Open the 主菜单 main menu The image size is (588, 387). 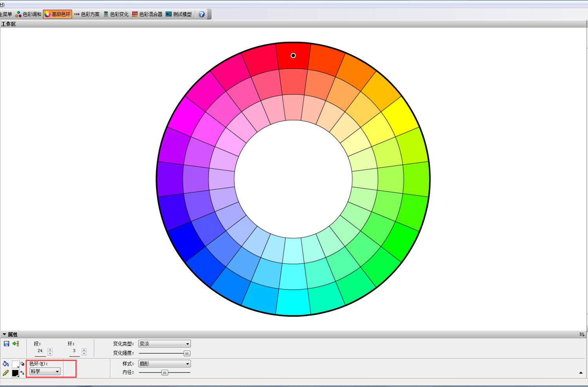[x=5, y=15]
